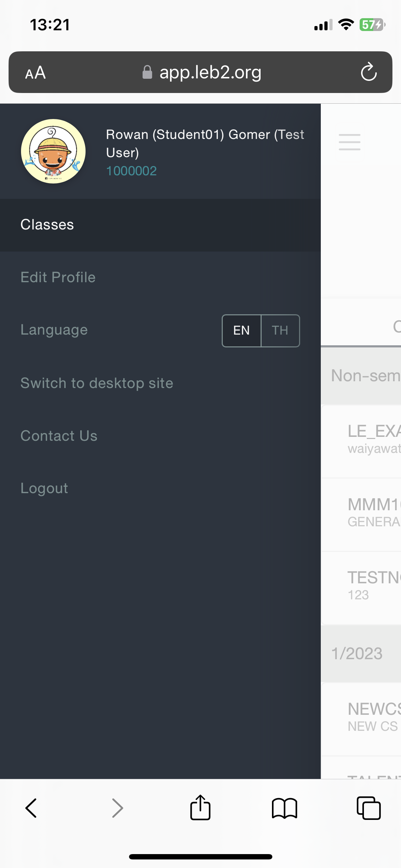Open the AA text size menu

pyautogui.click(x=35, y=73)
